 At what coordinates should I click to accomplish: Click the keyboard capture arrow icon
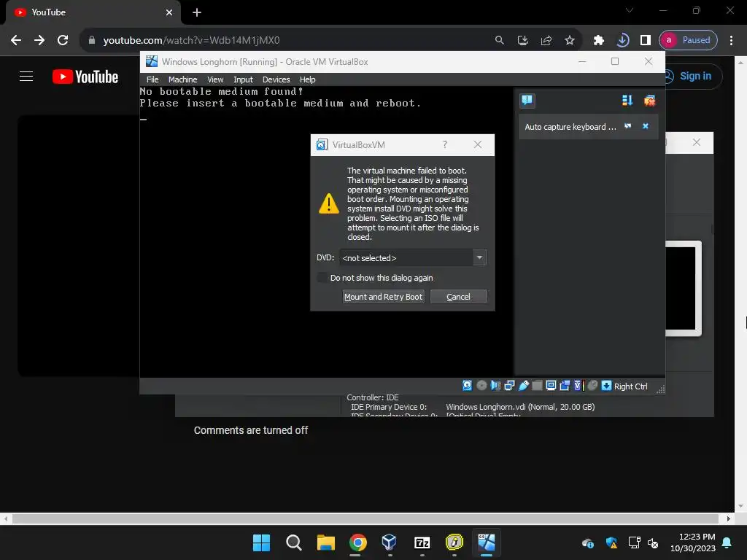tap(606, 386)
